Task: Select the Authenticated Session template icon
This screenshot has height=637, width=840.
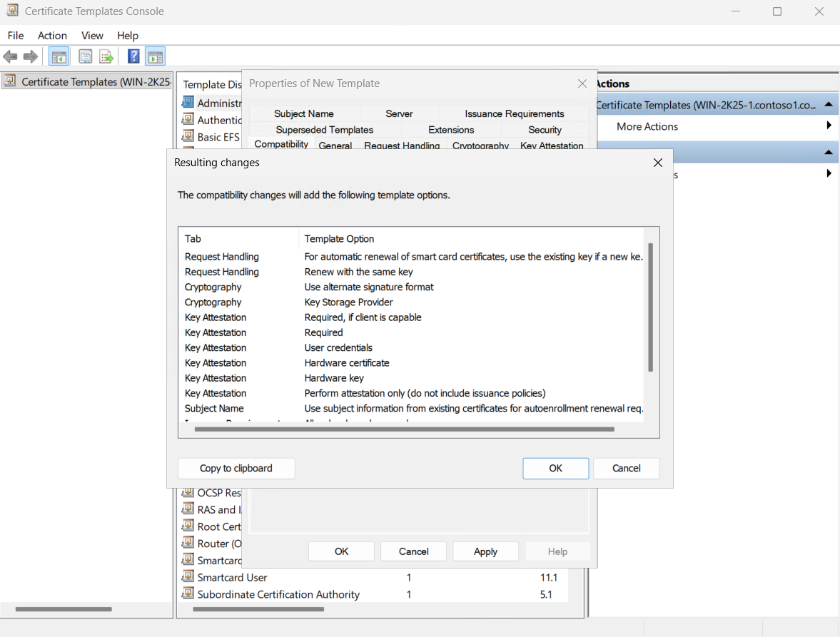Action: point(188,119)
